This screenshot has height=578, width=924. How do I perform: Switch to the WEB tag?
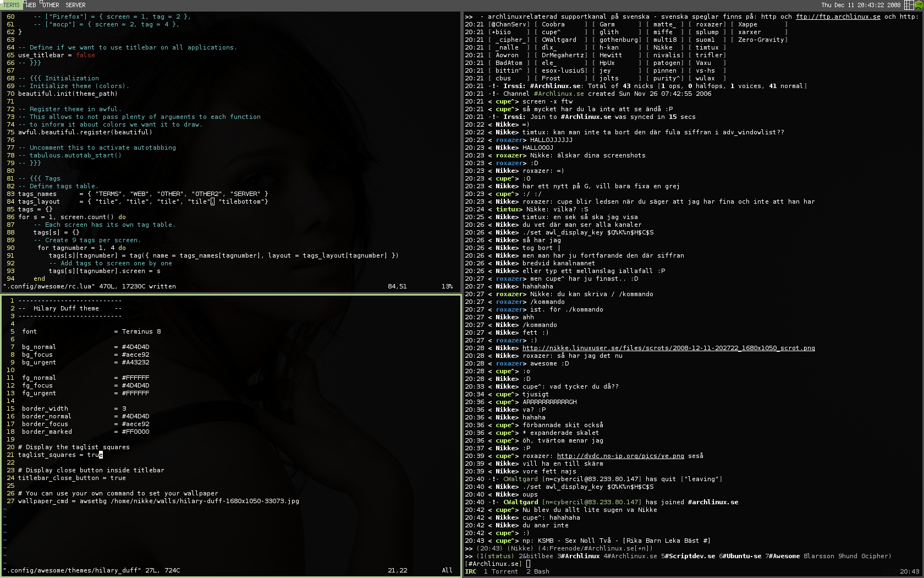pyautogui.click(x=31, y=5)
